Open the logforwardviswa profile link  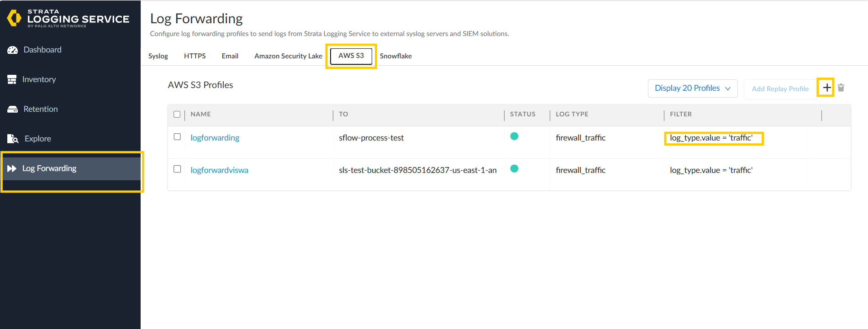pos(220,170)
